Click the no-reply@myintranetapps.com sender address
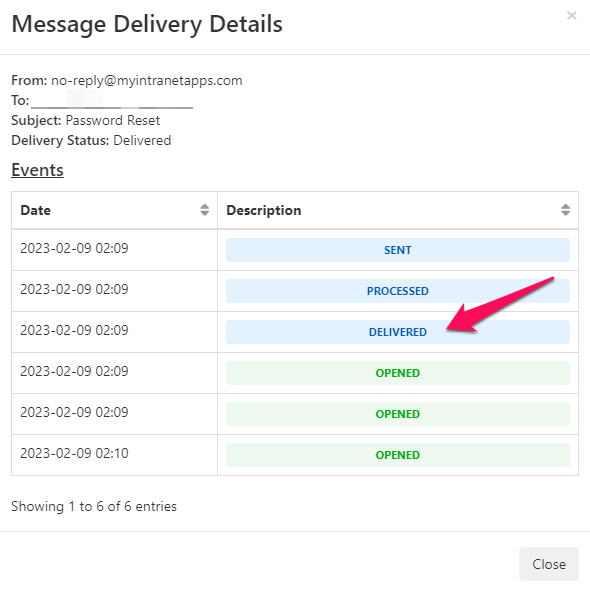 (147, 81)
